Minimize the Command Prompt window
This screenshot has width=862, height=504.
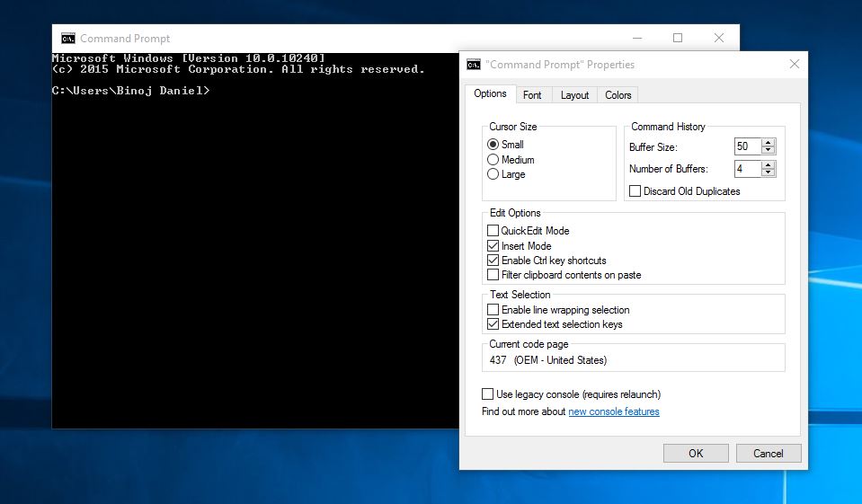click(x=637, y=38)
